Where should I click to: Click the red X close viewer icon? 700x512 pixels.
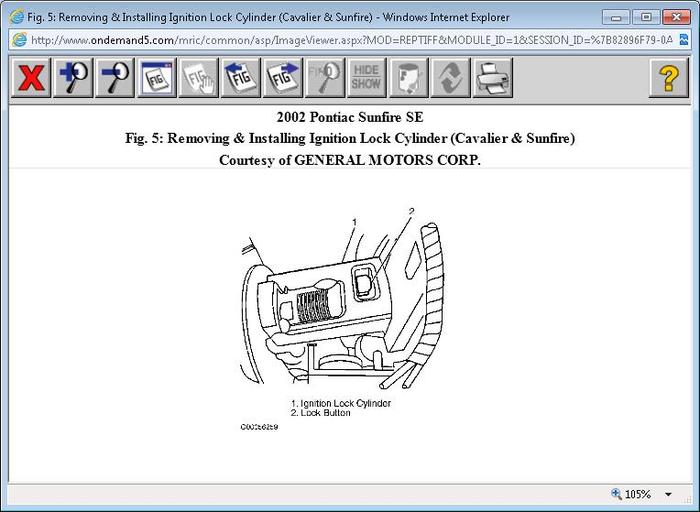[x=31, y=78]
